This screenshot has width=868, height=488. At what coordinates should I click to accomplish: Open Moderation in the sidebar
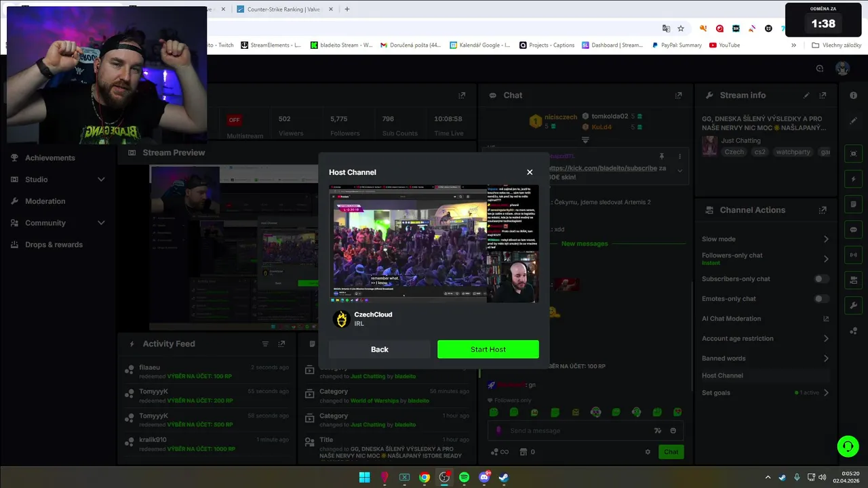click(x=45, y=201)
